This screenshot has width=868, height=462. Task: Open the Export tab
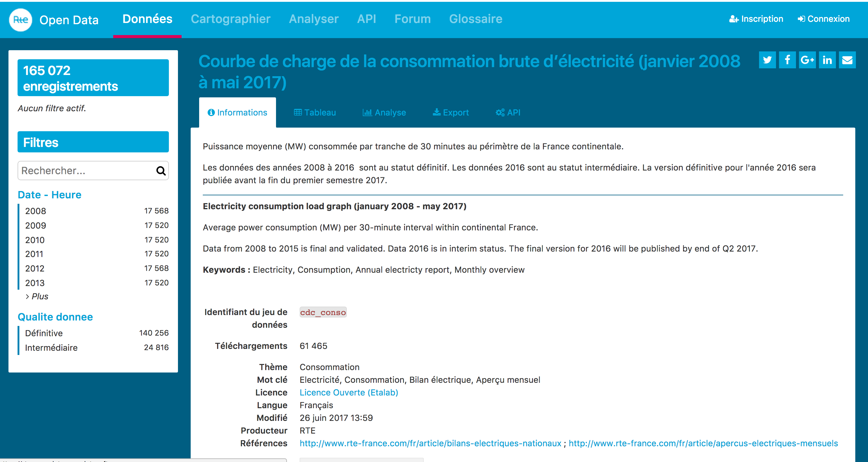[x=451, y=112]
